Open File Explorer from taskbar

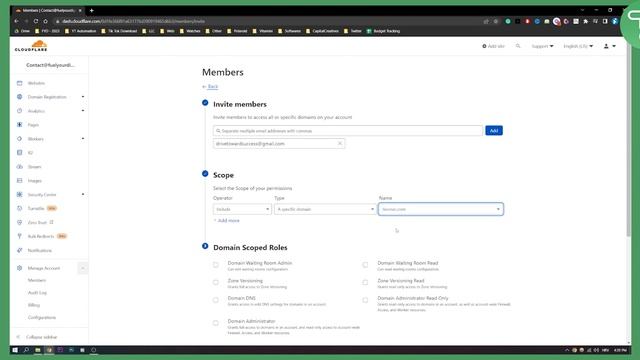pos(38,350)
